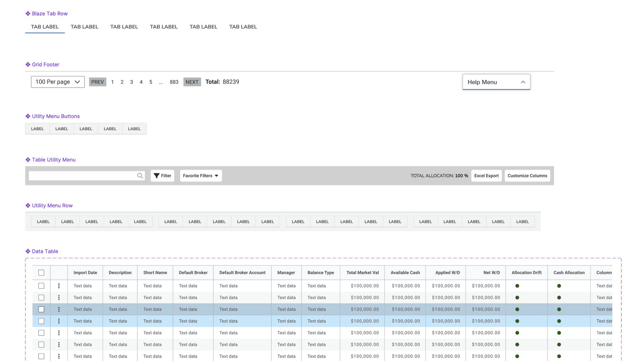Click inside the table search field
The height and width of the screenshot is (361, 644).
[x=82, y=176]
